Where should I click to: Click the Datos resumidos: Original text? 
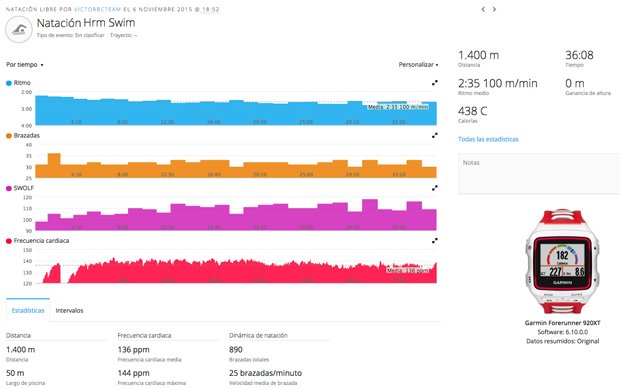(x=562, y=341)
